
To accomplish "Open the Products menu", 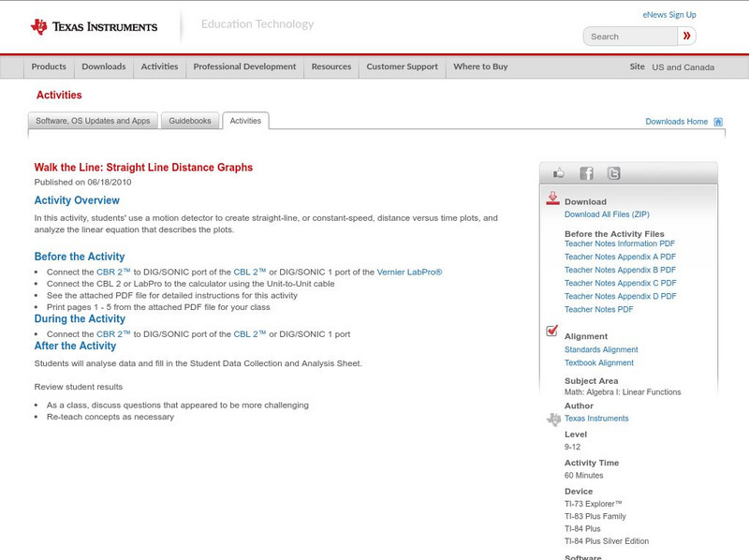I will tap(49, 66).
